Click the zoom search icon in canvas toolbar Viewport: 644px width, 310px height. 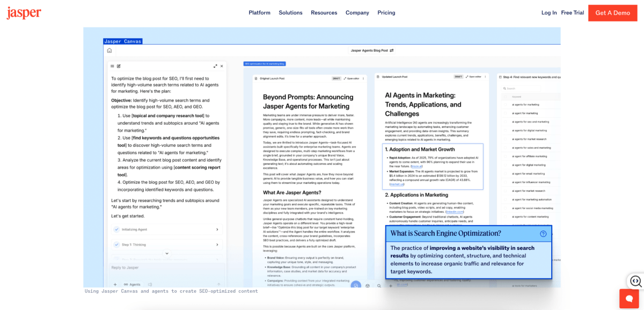[x=379, y=286]
